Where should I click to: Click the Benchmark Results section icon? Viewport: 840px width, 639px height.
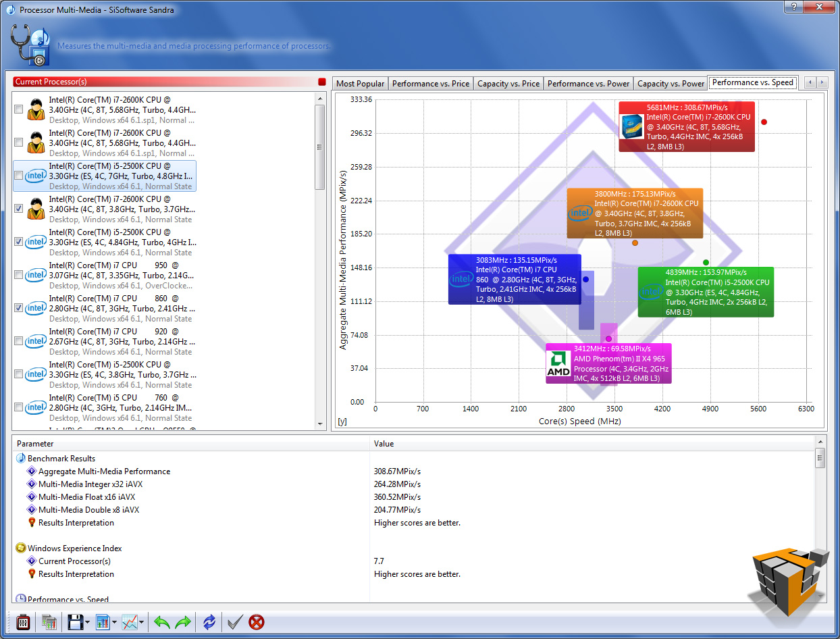(21, 459)
